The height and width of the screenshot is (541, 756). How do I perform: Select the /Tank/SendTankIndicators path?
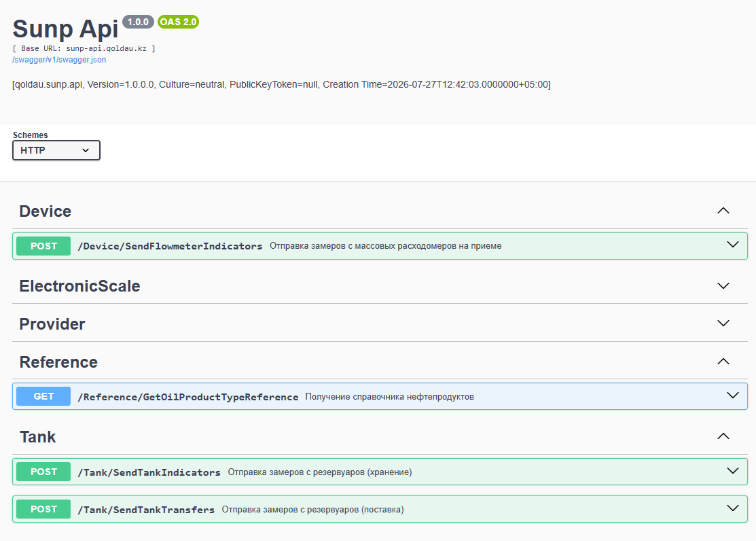click(149, 472)
